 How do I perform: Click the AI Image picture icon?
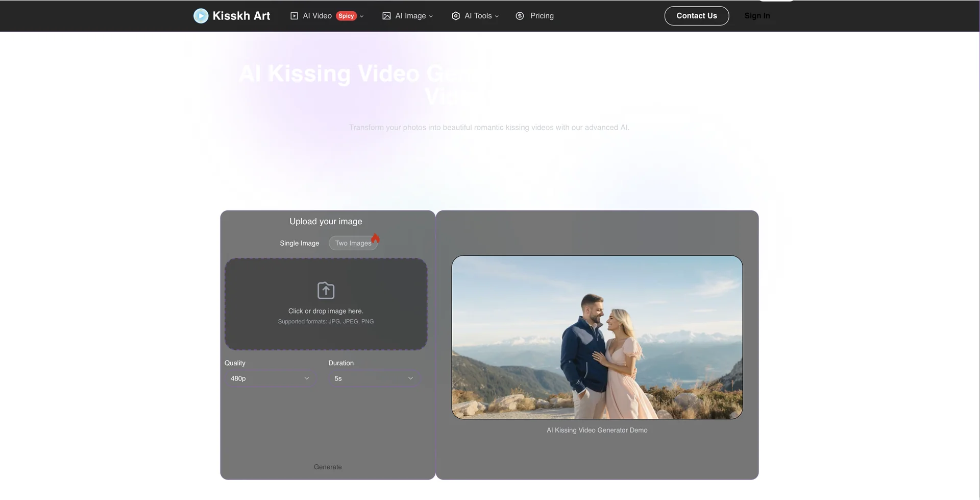tap(386, 16)
